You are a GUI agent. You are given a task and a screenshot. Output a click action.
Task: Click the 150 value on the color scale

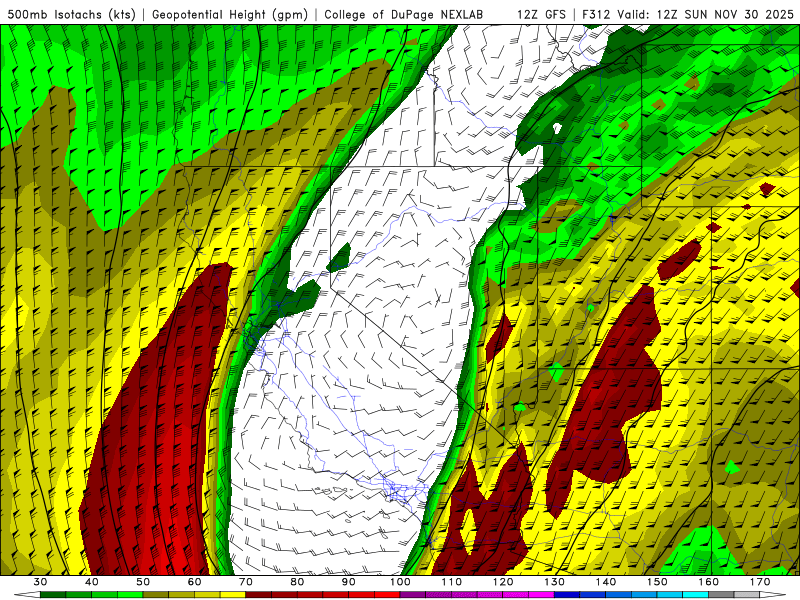point(657,582)
